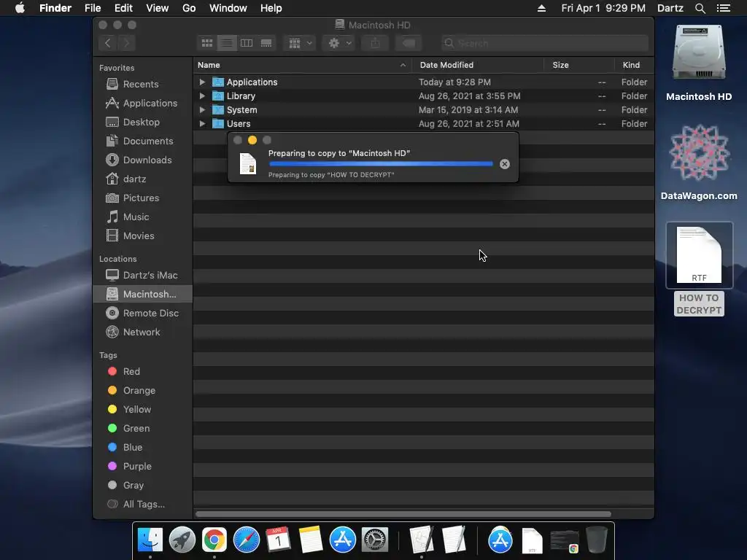The height and width of the screenshot is (560, 747).
Task: Switch Finder to column view
Action: (247, 43)
